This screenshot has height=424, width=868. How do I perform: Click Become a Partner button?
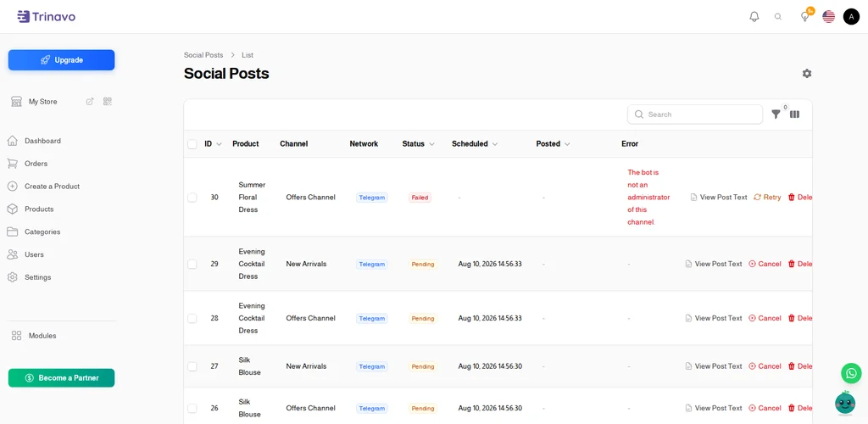click(x=61, y=378)
